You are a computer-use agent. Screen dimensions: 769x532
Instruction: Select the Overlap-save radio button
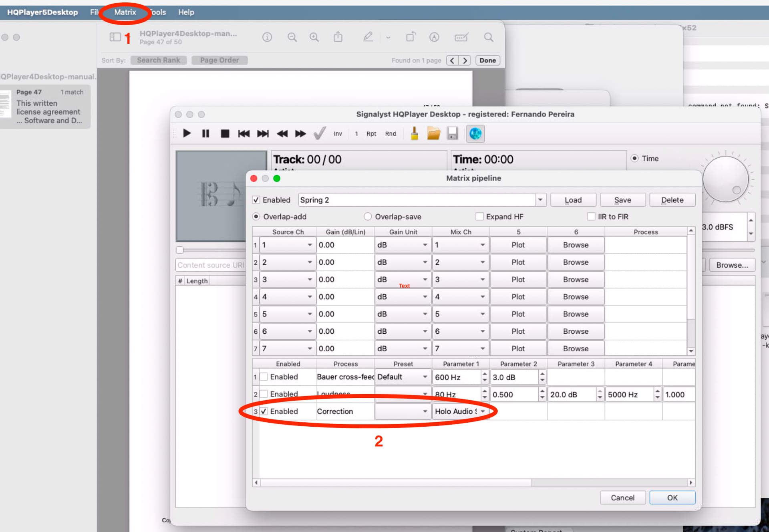pos(368,216)
